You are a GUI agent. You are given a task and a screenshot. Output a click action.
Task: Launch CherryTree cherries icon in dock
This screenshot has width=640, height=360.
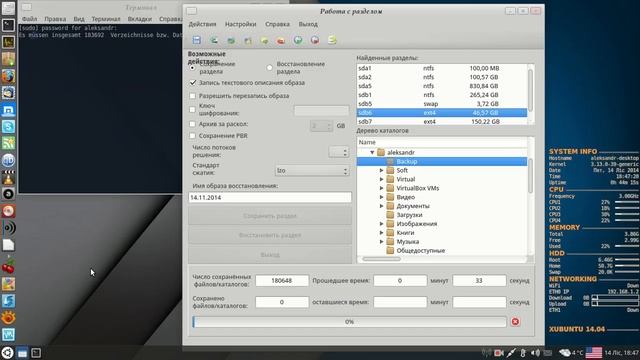tap(8, 267)
